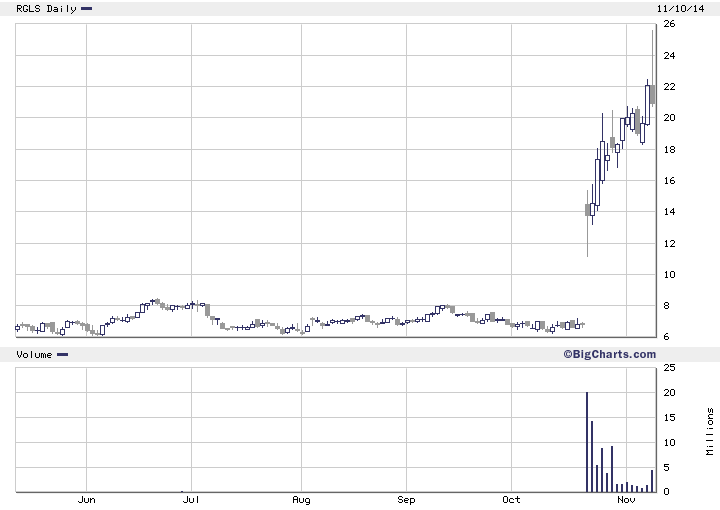The height and width of the screenshot is (510, 720).
Task: Click the Millions volume unit label
Action: tap(710, 432)
